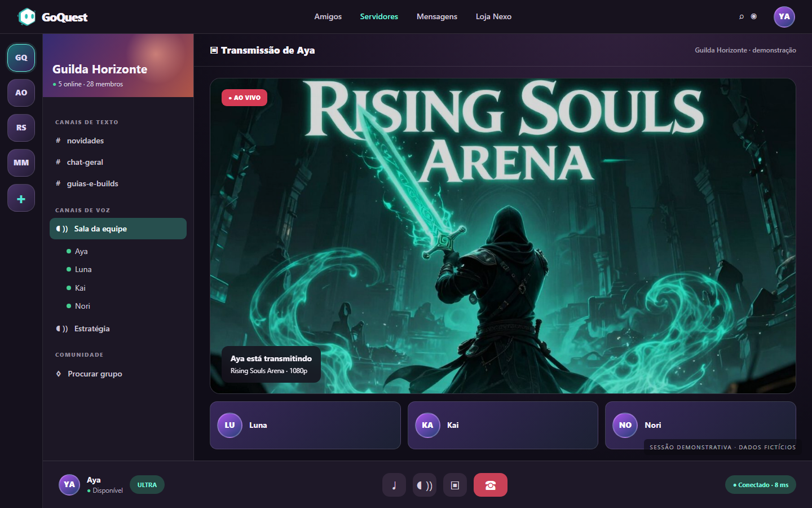
Task: Click 'Guilda Horizonte · demonstração' breadcrumb
Action: tap(745, 50)
